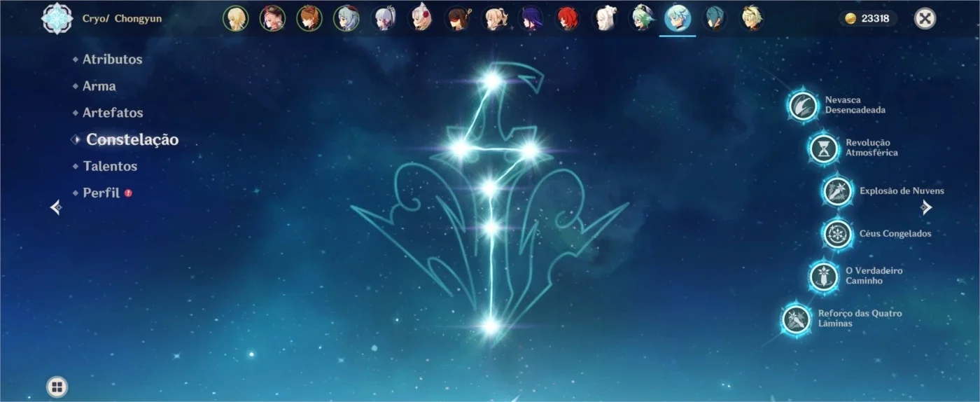Select the green-haired Sucrose portrait
The width and height of the screenshot is (980, 402).
point(641,18)
